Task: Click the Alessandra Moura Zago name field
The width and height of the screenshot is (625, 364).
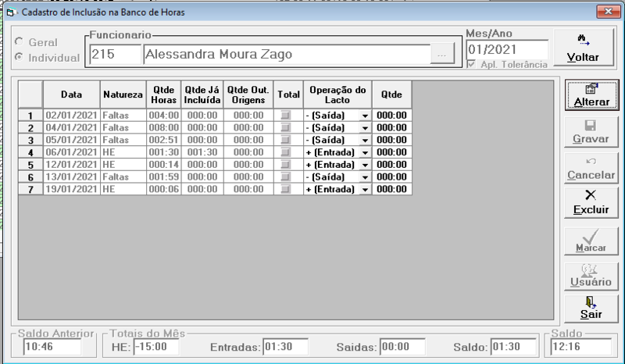Action: 287,54
